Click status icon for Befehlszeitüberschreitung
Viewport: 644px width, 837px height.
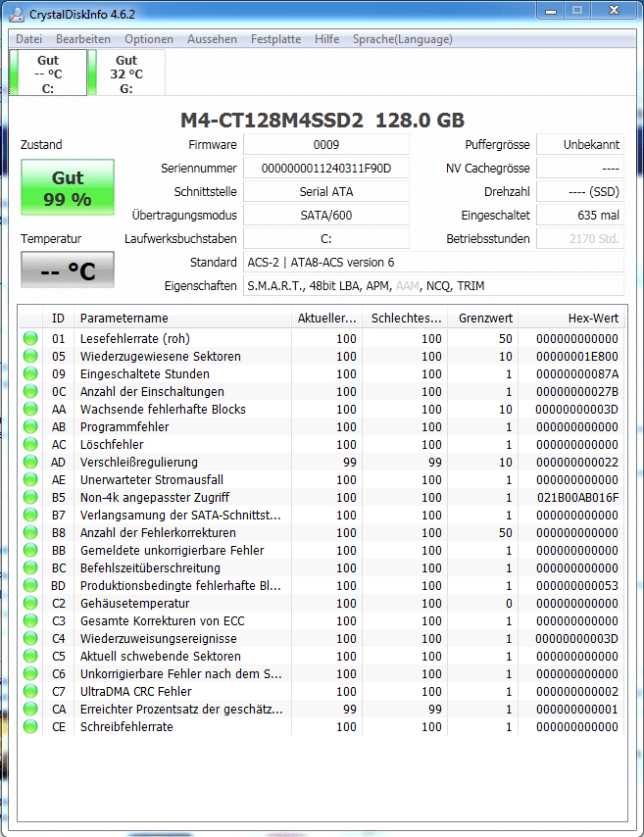30,567
